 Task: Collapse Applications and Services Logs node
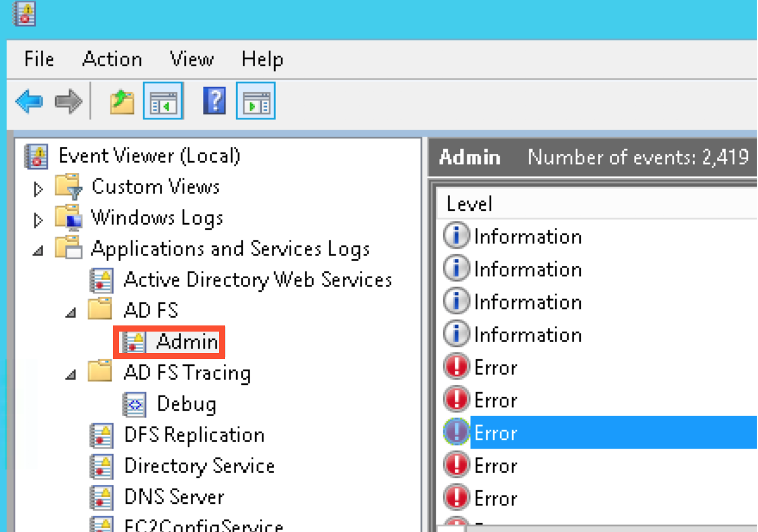coord(38,251)
